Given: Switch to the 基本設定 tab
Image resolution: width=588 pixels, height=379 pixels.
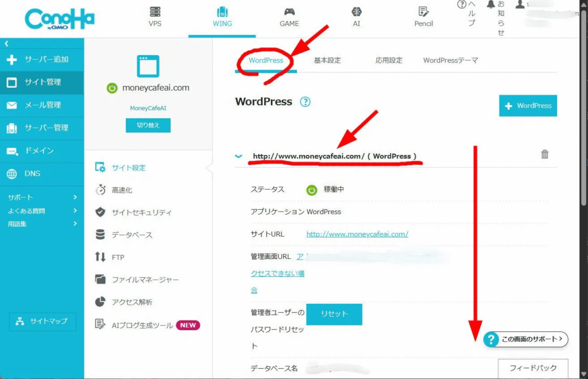Looking at the screenshot, I should coord(327,60).
